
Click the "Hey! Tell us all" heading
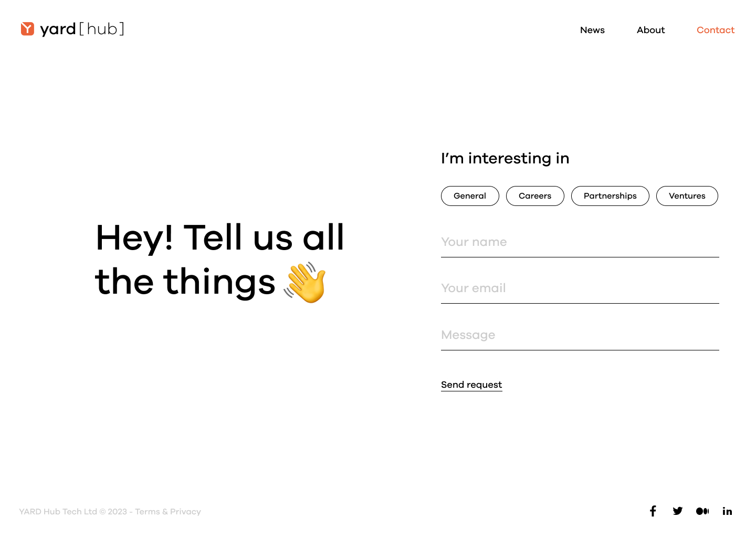tap(219, 237)
